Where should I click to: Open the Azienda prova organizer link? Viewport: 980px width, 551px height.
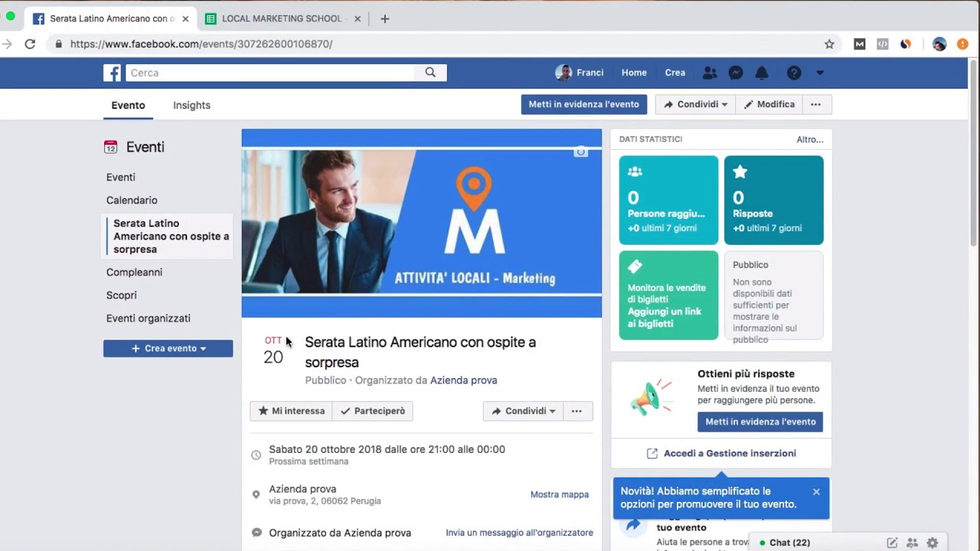[x=464, y=380]
